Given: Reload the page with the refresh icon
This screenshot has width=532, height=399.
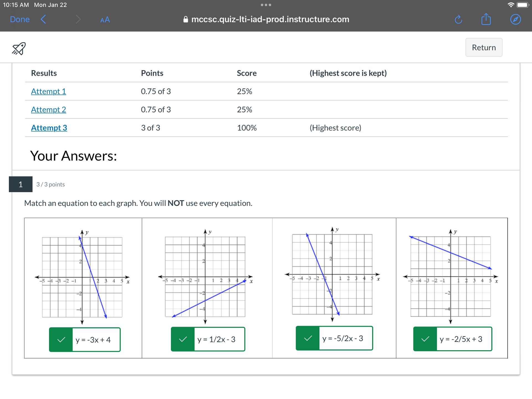Looking at the screenshot, I should [458, 19].
